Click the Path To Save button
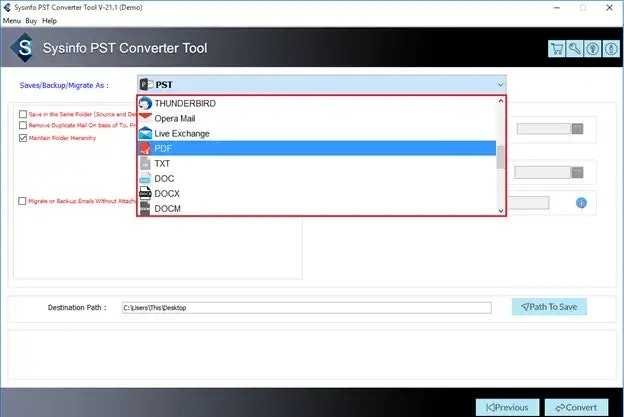This screenshot has width=624, height=417. coord(549,307)
